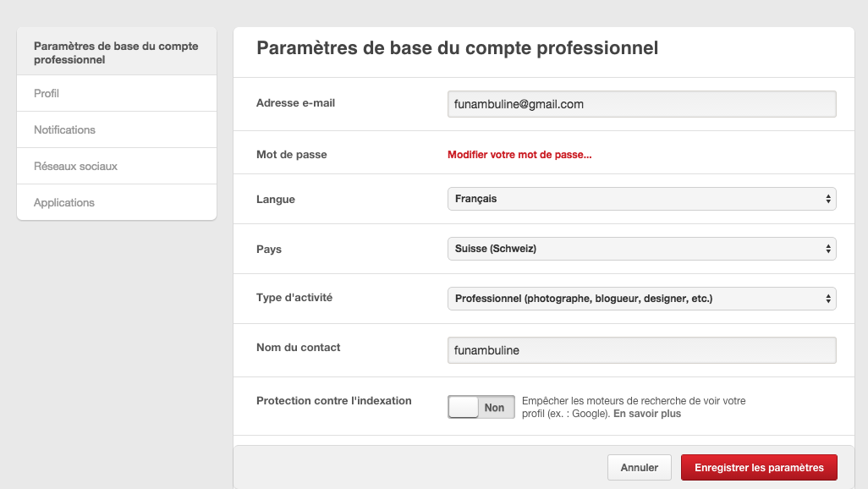This screenshot has height=489, width=868.
Task: Click the email address input field
Action: (640, 104)
